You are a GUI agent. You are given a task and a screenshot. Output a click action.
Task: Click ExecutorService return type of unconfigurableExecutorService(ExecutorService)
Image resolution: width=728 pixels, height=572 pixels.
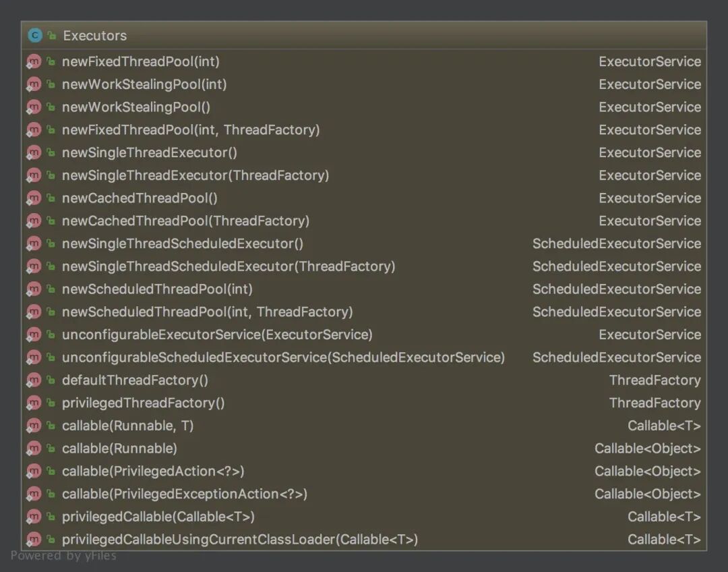[x=650, y=335]
